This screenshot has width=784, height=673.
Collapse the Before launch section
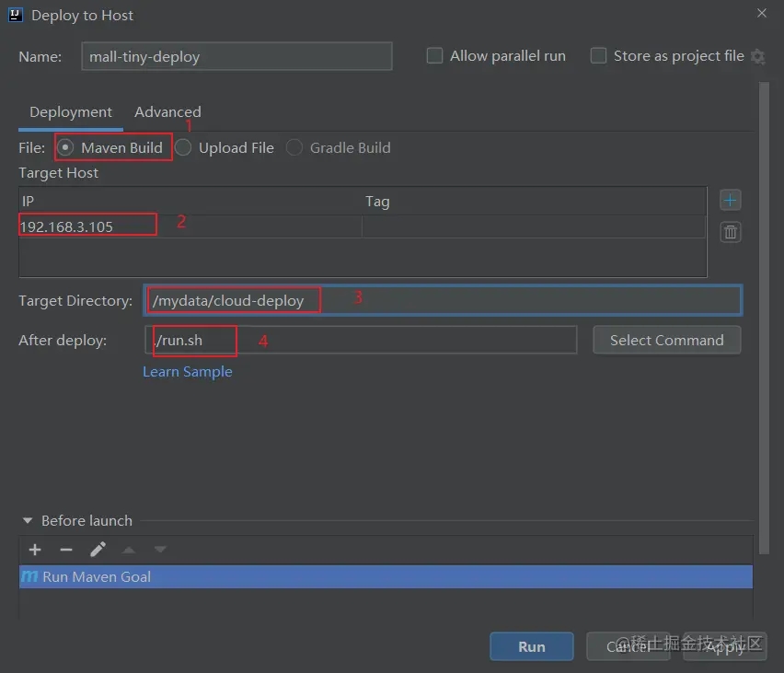(28, 520)
